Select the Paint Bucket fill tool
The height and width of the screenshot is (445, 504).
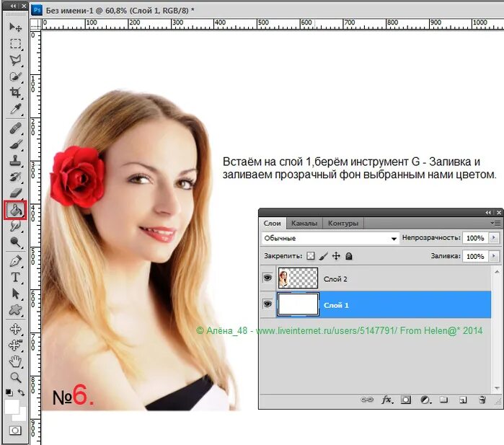(15, 210)
